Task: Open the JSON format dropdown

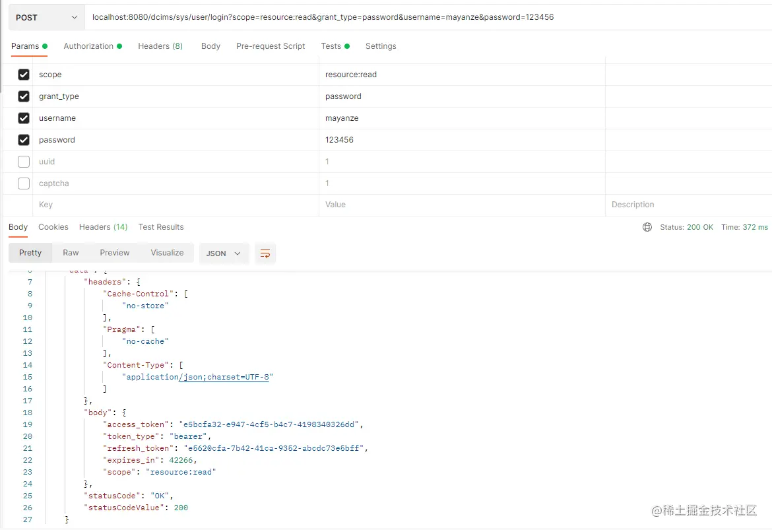Action: 224,253
